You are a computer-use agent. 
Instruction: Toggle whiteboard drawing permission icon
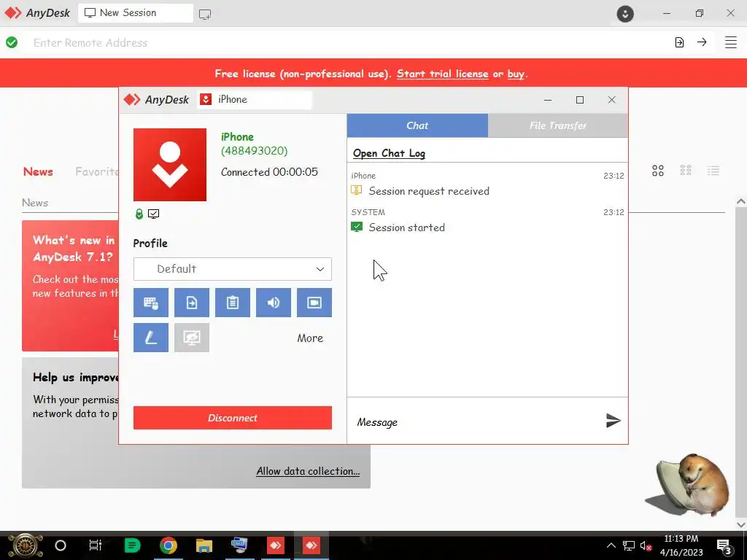(x=150, y=338)
